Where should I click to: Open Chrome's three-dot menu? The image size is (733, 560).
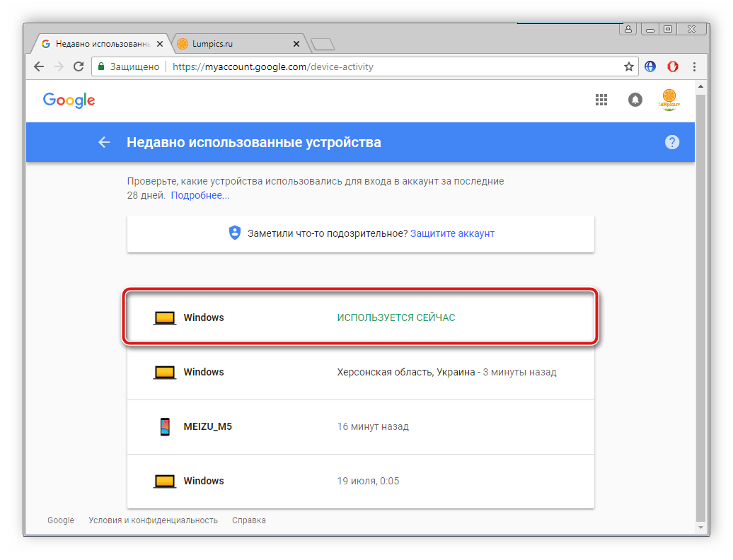pos(696,67)
